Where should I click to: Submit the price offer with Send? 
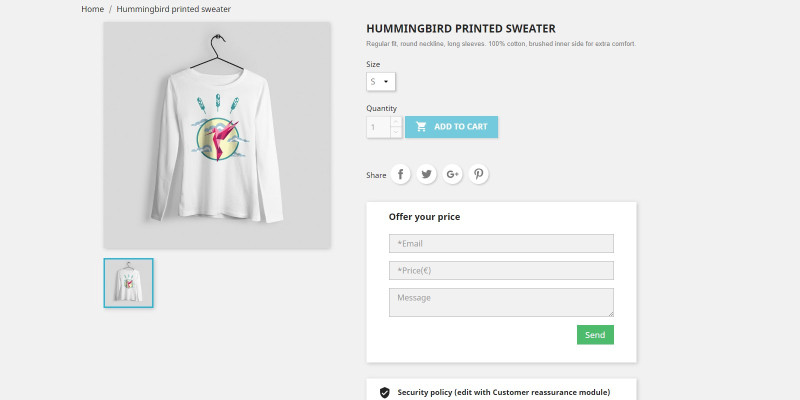pyautogui.click(x=595, y=335)
